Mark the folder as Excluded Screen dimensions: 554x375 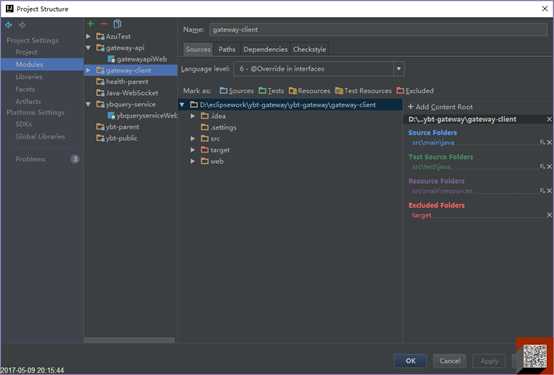(415, 91)
